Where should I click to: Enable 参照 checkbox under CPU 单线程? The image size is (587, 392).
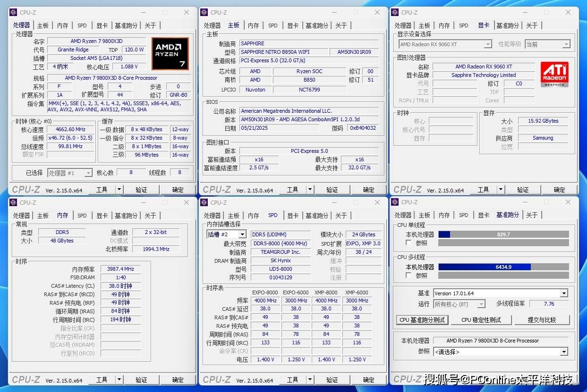click(x=408, y=243)
